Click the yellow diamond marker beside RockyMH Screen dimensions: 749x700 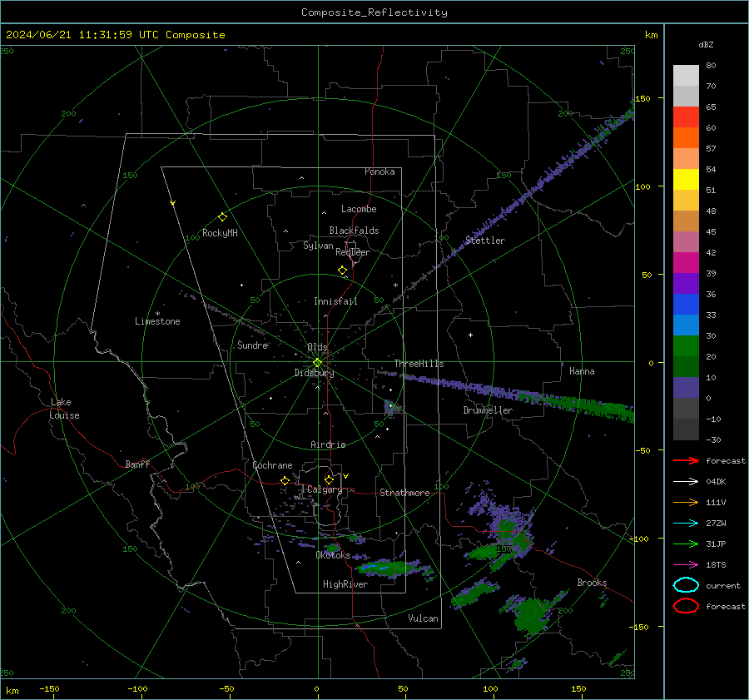pyautogui.click(x=222, y=217)
